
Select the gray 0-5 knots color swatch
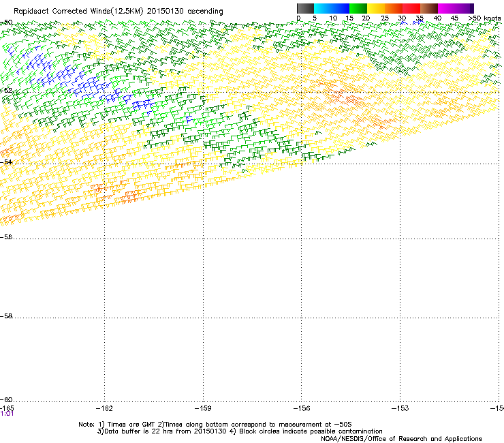(305, 8)
